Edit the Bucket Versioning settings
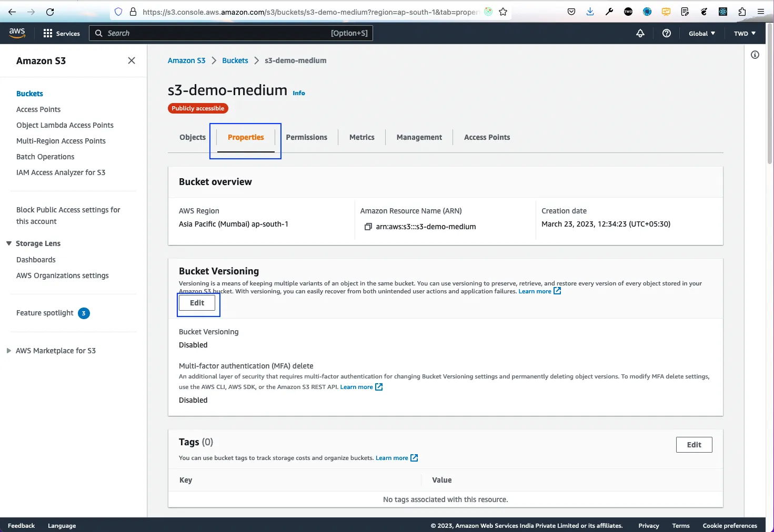This screenshot has width=774, height=532. [197, 303]
